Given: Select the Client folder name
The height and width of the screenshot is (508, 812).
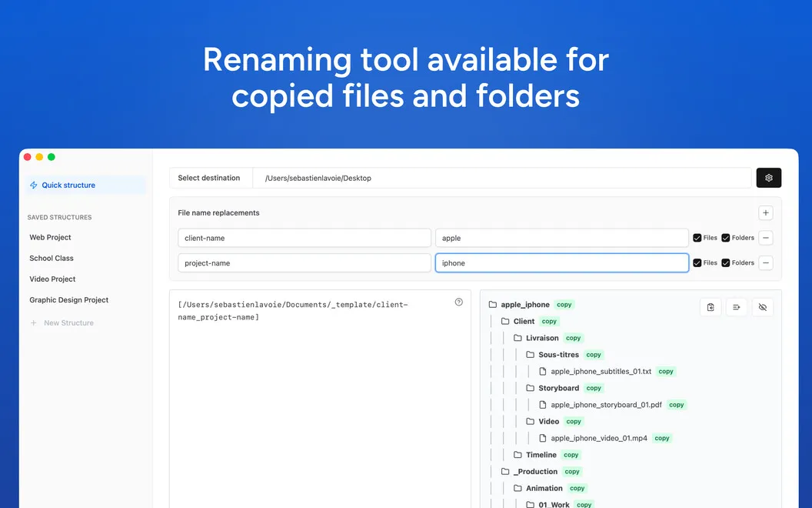Looking at the screenshot, I should click(x=524, y=322).
